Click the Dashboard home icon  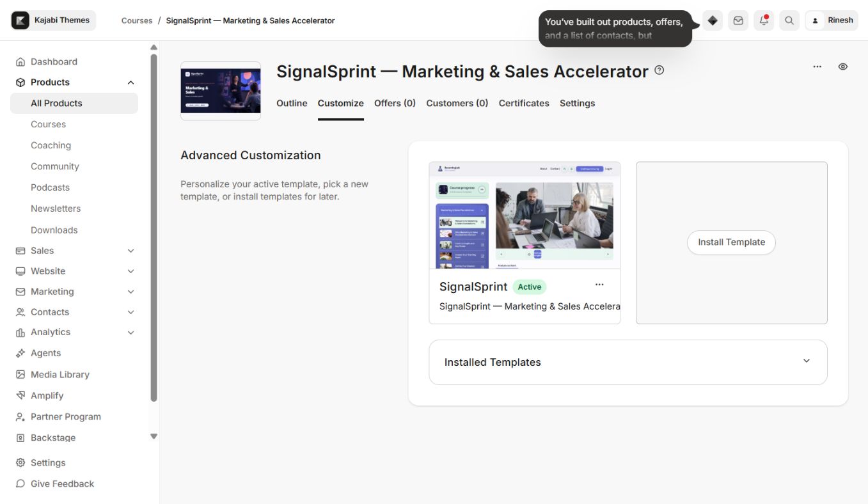tap(20, 62)
